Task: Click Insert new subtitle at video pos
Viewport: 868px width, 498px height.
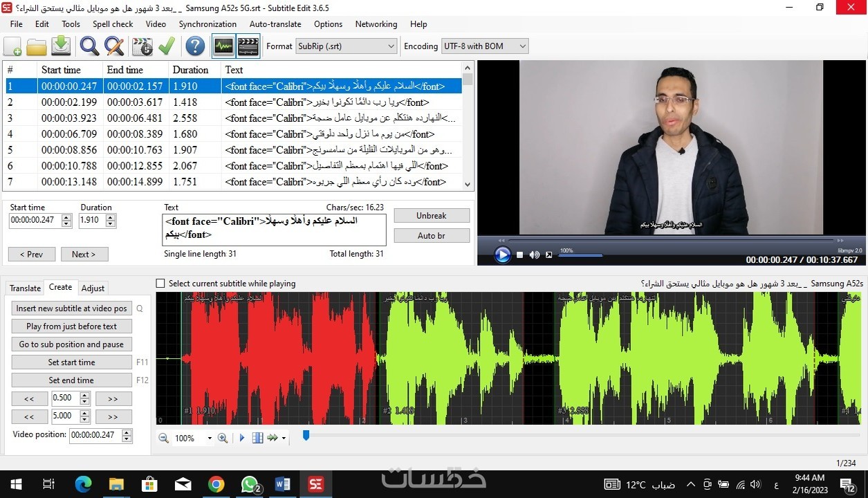Action: click(71, 308)
